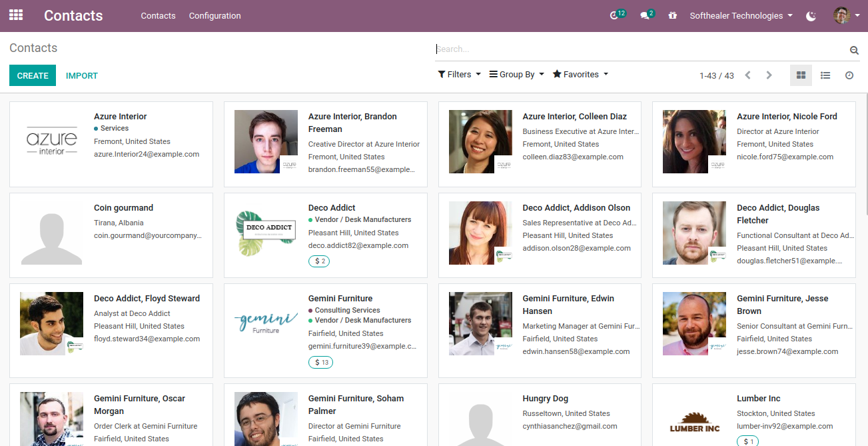Open Gemini Furniture, Soham Palmer card
Screen dimensions: 868x446
(x=326, y=415)
